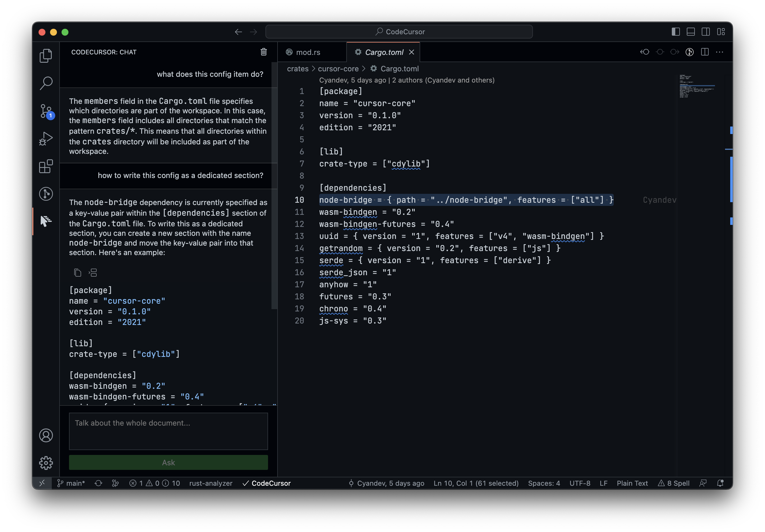Open the editor More Actions menu
Image resolution: width=765 pixels, height=532 pixels.
[x=720, y=52]
